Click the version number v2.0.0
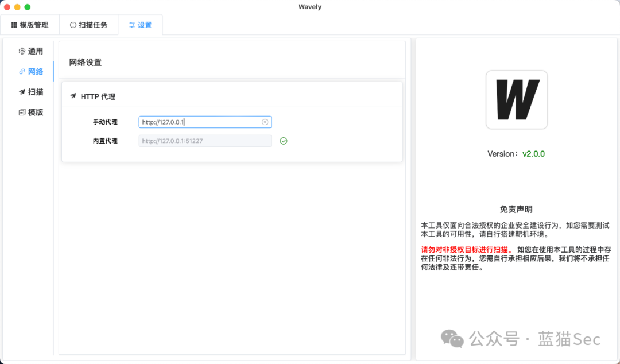Viewport: 620px width, 364px height. pyautogui.click(x=533, y=154)
